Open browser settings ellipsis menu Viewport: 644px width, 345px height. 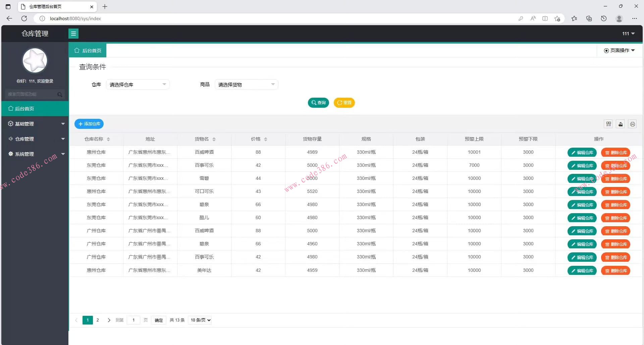[634, 18]
